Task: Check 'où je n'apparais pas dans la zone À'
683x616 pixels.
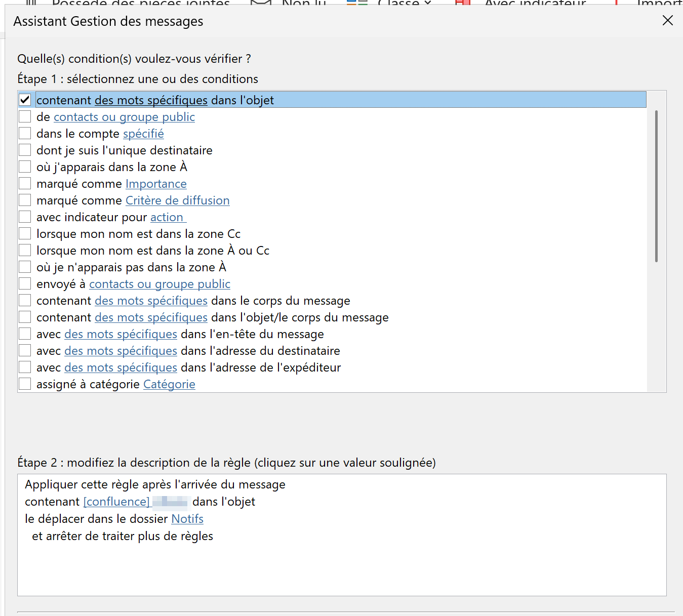Action: (25, 267)
